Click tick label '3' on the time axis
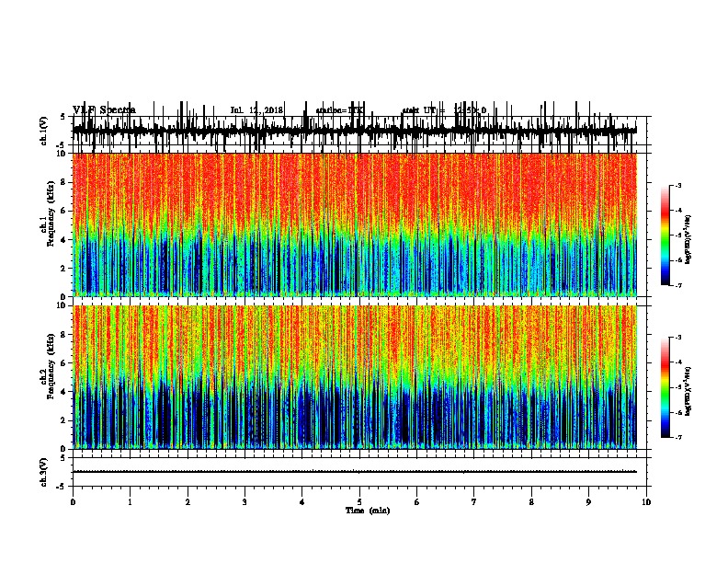The image size is (728, 563). [x=245, y=502]
